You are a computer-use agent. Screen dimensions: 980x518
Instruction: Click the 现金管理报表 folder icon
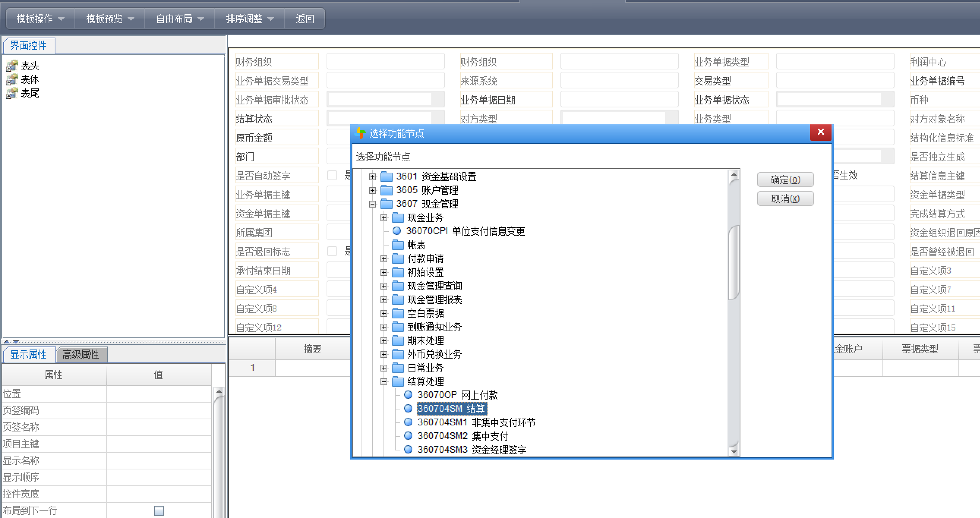pos(398,300)
